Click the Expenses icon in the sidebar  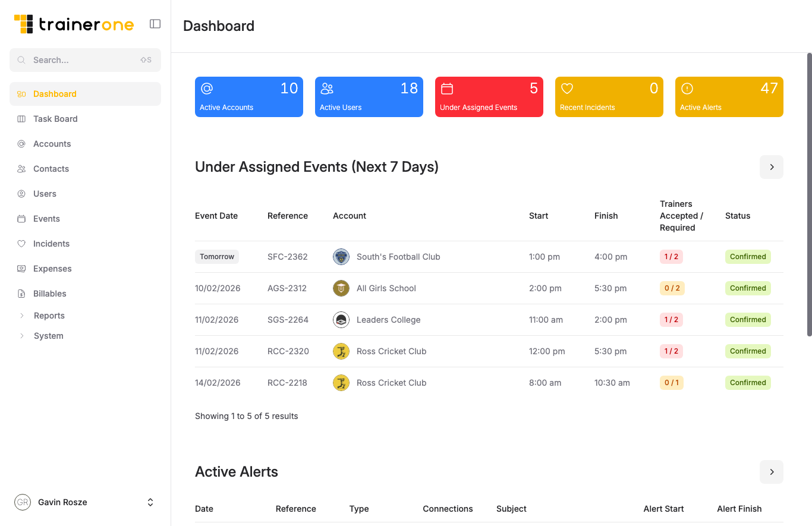[x=22, y=269]
